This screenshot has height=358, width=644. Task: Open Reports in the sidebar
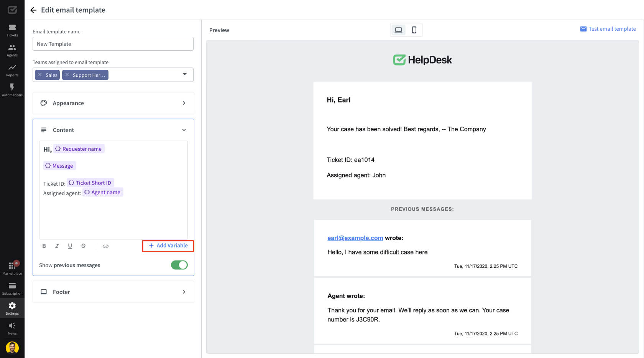point(12,70)
